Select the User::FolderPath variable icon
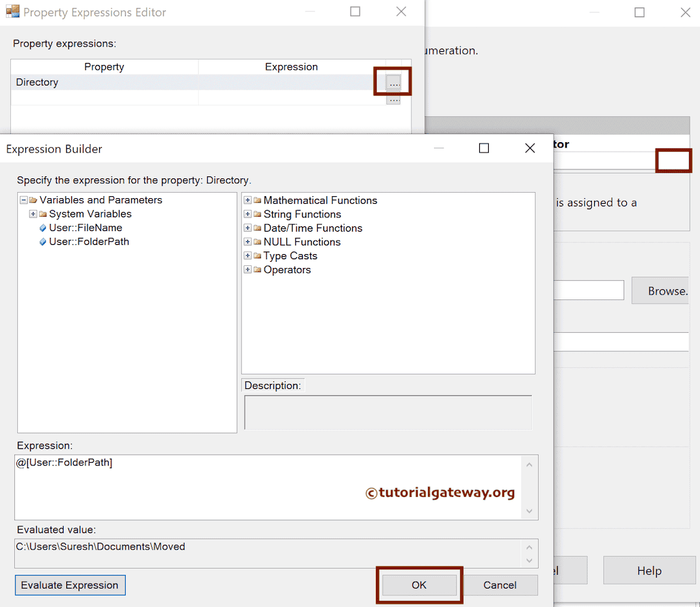Image resolution: width=700 pixels, height=607 pixels. click(x=43, y=242)
